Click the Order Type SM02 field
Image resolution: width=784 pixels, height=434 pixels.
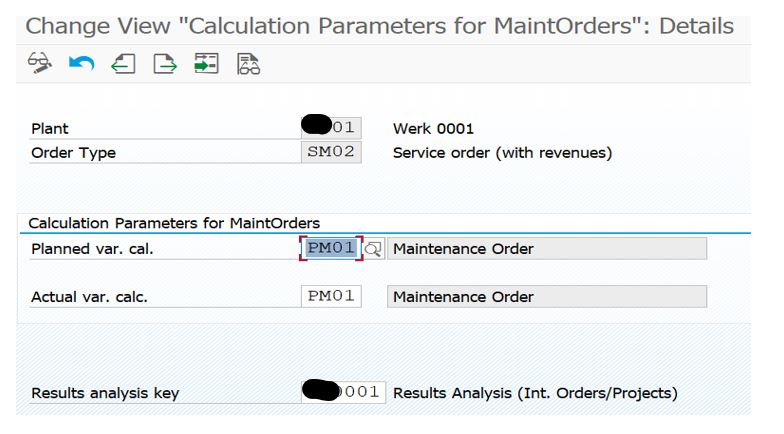click(x=330, y=152)
